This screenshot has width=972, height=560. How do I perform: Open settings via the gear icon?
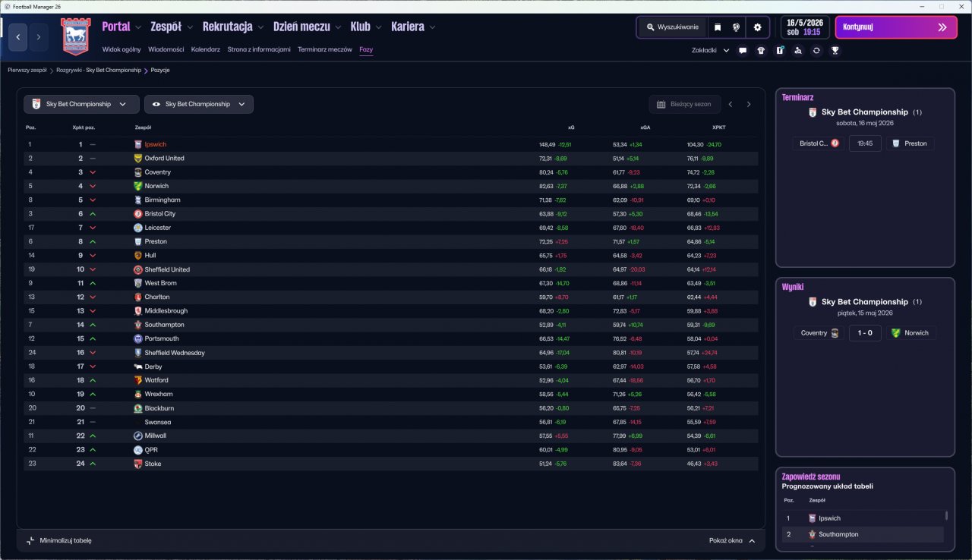click(757, 27)
